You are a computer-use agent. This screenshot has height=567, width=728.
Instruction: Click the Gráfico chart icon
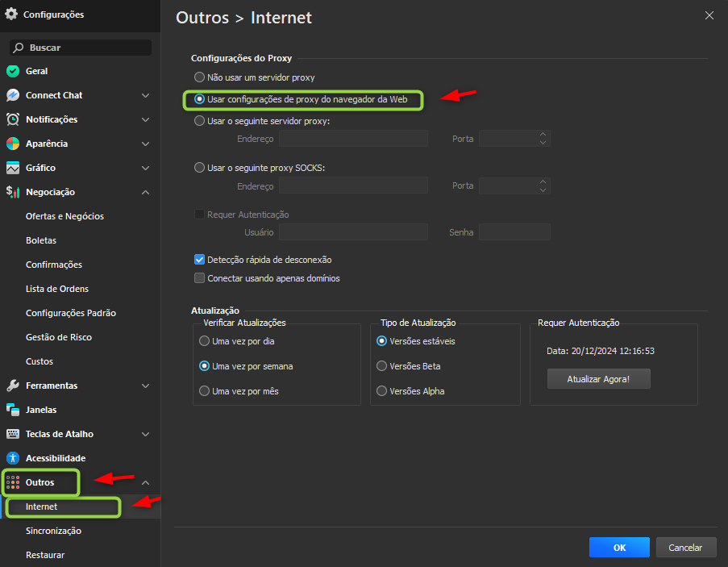pos(13,168)
